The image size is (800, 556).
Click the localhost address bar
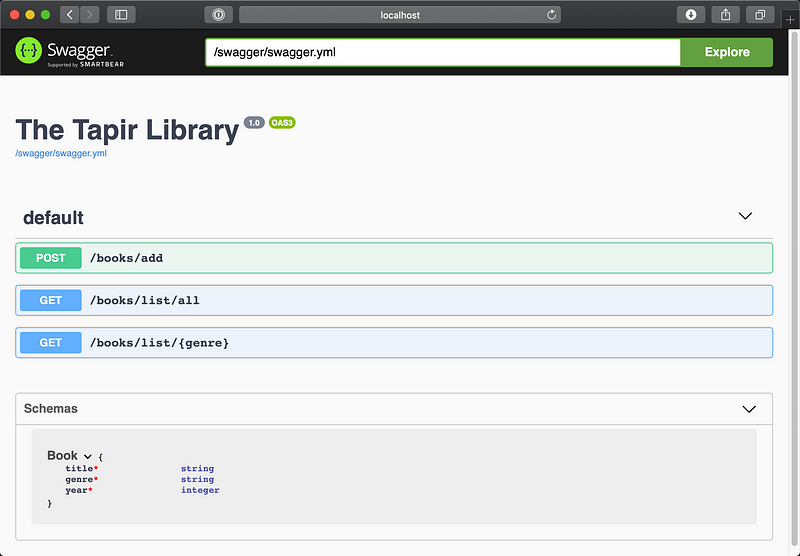pos(399,15)
